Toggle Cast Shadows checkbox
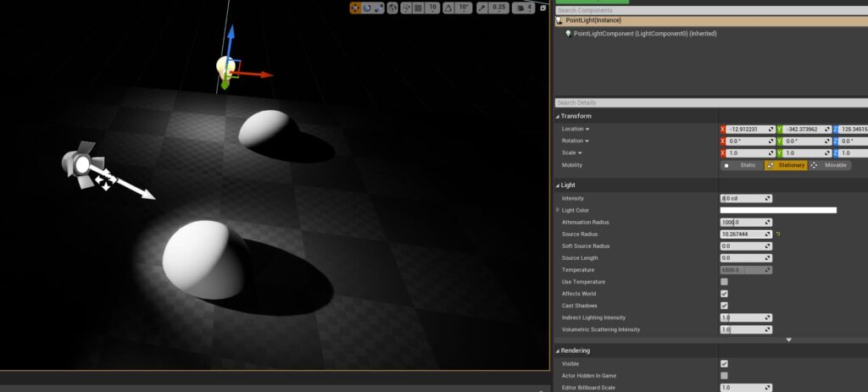 point(724,306)
